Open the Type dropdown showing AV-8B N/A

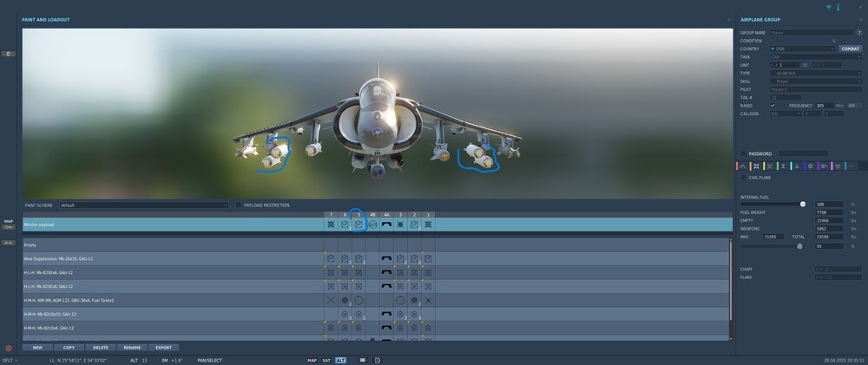[x=816, y=73]
